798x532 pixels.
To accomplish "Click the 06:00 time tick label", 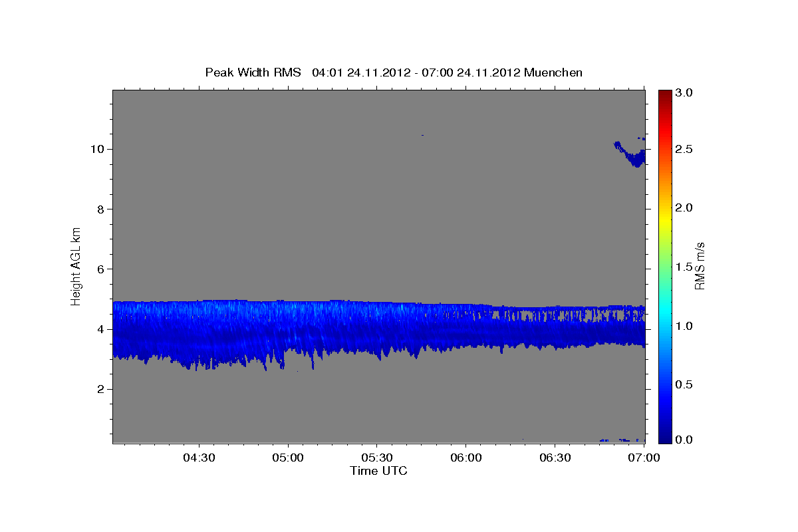I will 466,458.
